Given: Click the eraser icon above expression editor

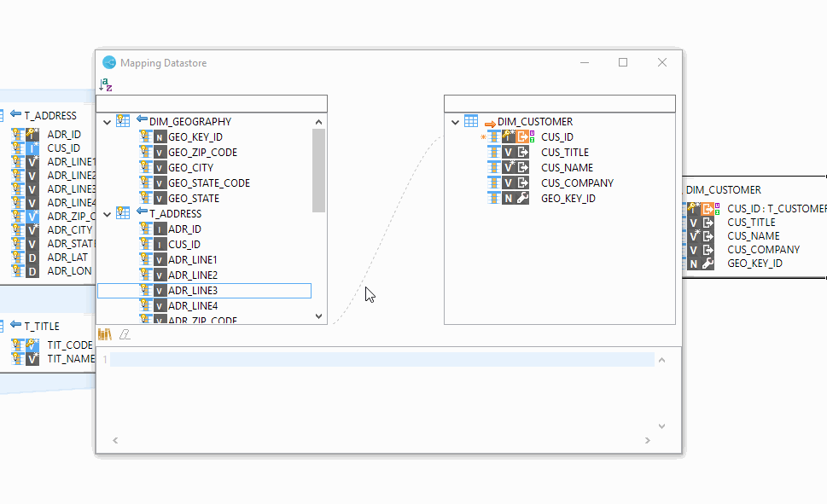Looking at the screenshot, I should (125, 333).
